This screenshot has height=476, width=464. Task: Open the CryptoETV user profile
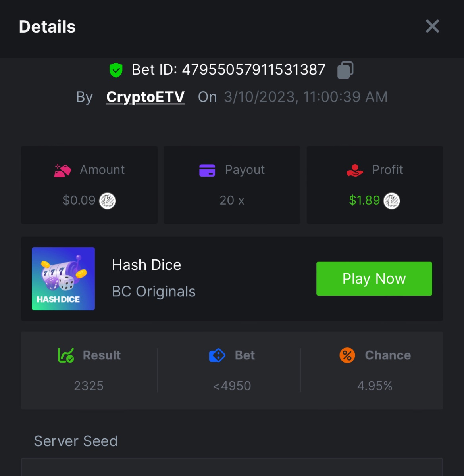click(x=145, y=97)
